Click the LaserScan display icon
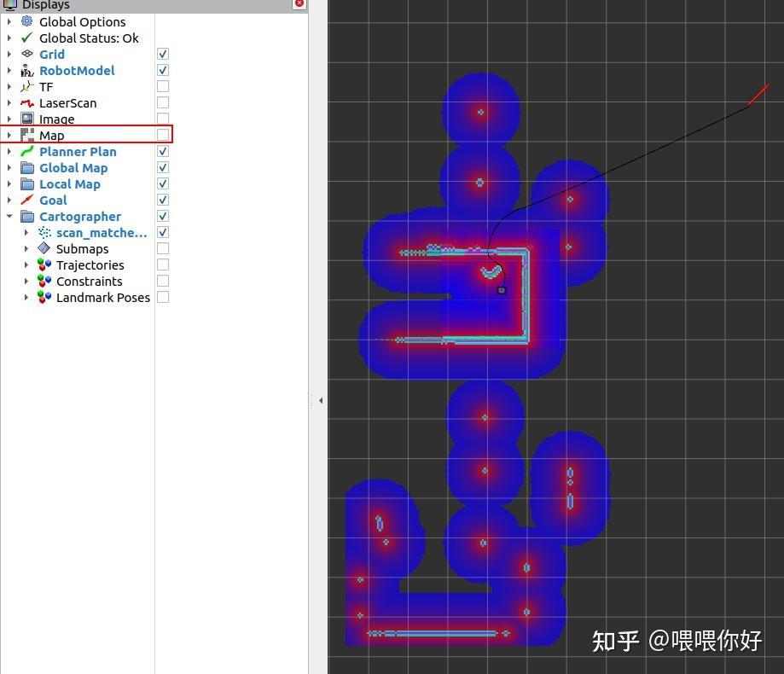The image size is (784, 674). (x=27, y=102)
